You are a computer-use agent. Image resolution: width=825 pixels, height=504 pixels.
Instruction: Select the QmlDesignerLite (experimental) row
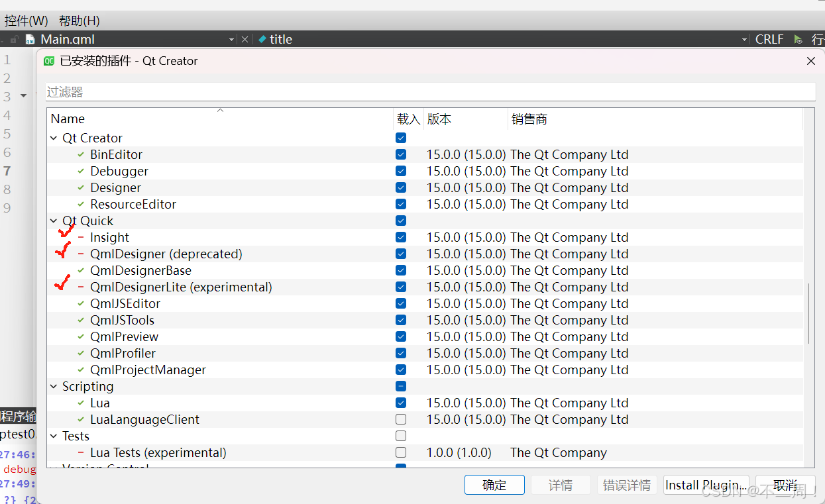424,287
